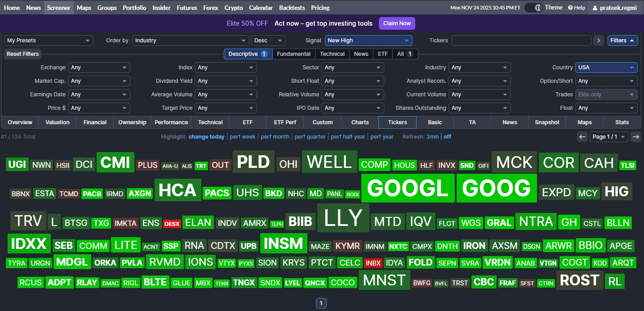
Task: Open the Help link icon
Action: click(x=570, y=8)
